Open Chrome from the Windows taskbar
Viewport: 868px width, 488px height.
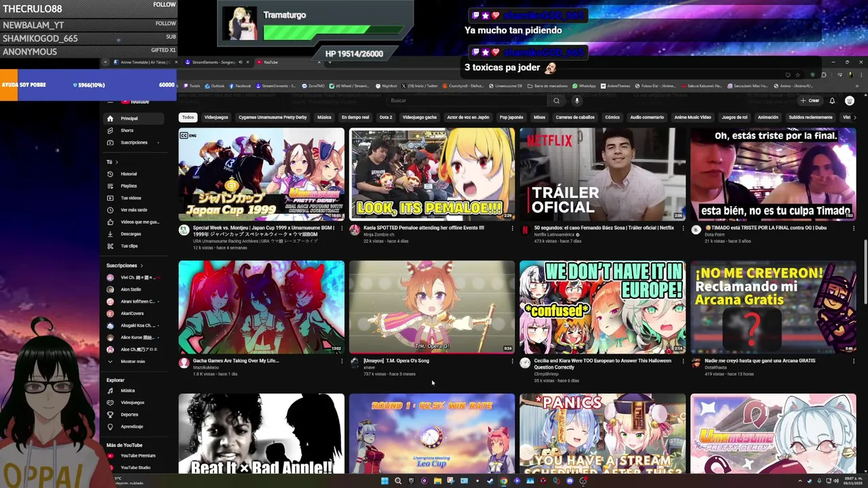503,481
